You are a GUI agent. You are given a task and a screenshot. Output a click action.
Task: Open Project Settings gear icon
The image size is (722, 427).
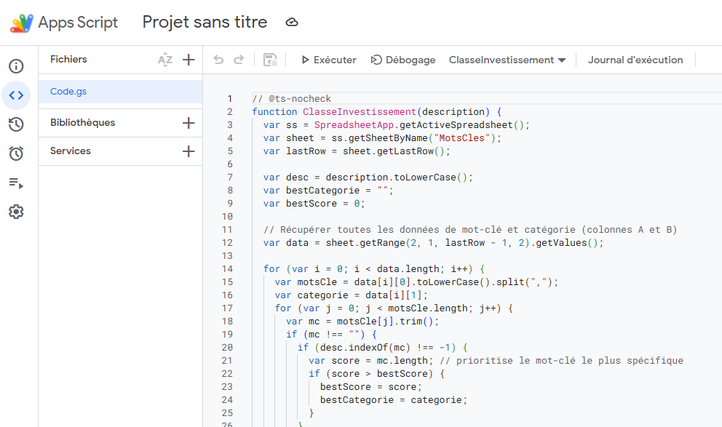point(16,212)
